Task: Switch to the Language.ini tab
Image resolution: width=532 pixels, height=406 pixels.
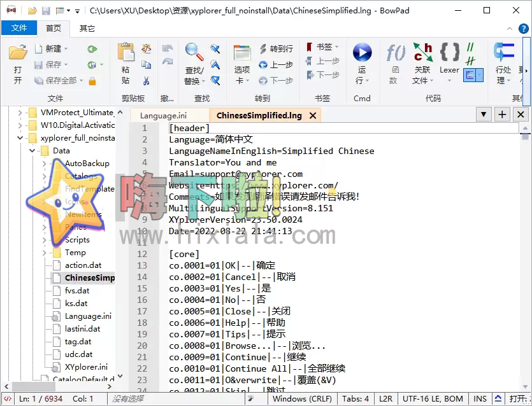Action: point(163,116)
